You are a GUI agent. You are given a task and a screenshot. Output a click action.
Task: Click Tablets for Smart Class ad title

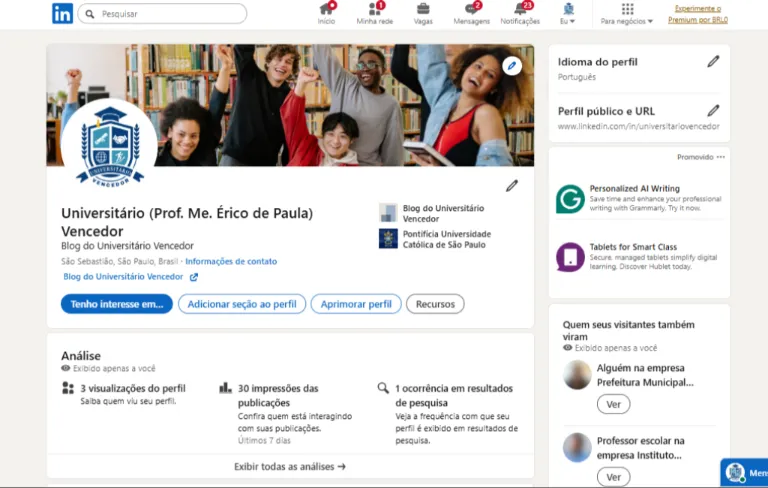point(633,247)
